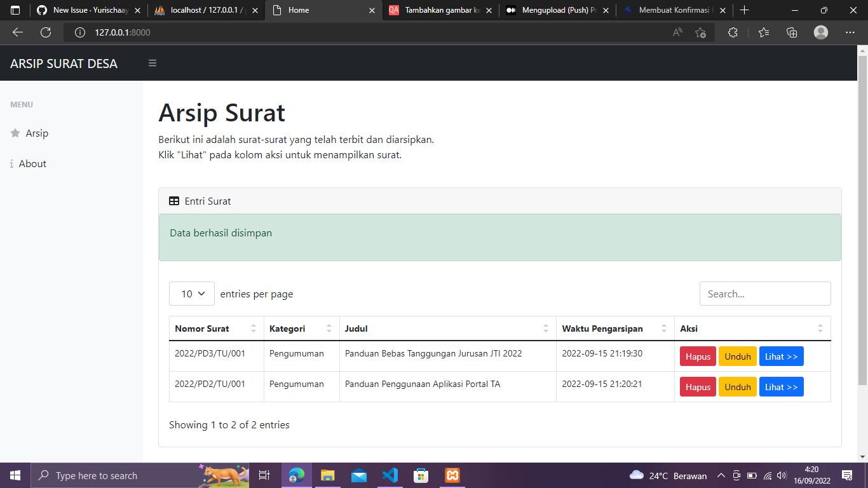
Task: Toggle sorting on the Kategori column
Action: [329, 328]
